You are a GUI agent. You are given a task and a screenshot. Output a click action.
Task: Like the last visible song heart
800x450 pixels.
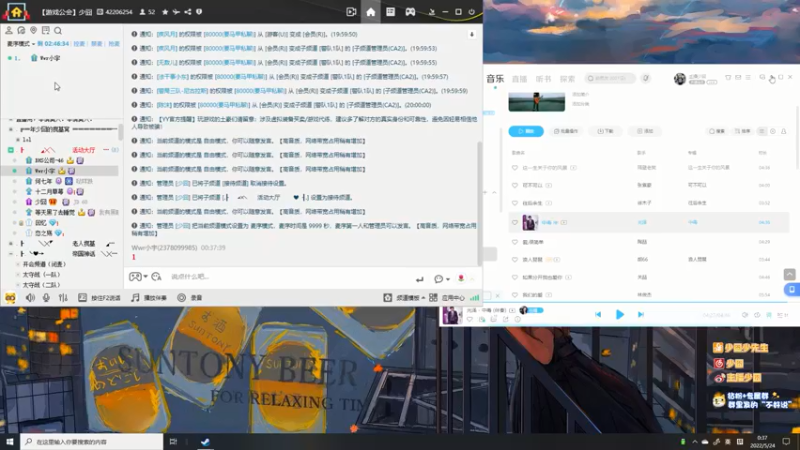click(515, 295)
